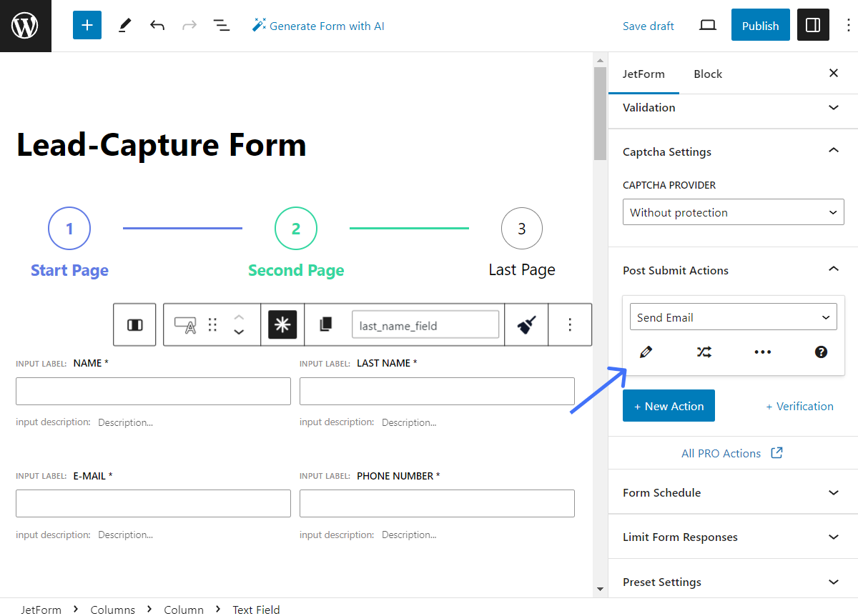This screenshot has height=616, width=858.
Task: Click the last_name_field name input
Action: 425,324
